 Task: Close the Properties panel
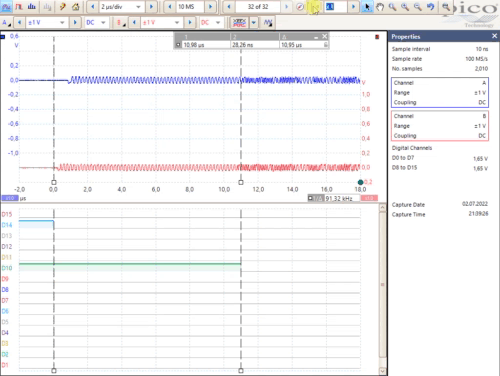click(x=494, y=36)
